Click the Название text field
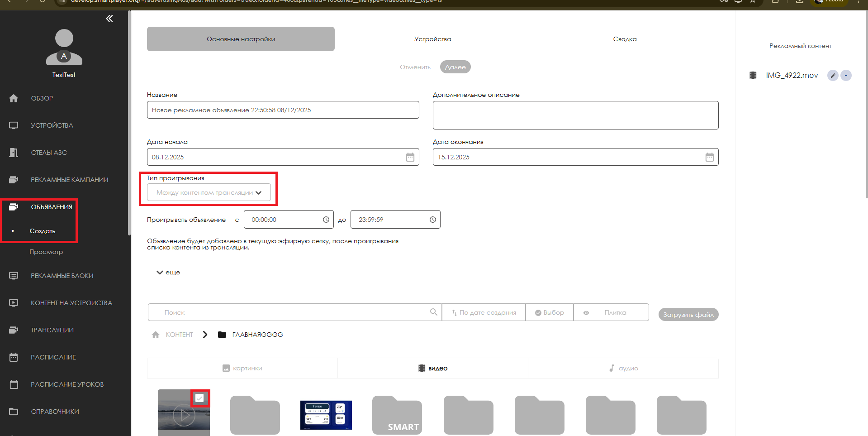Screen dimensions: 868x436 point(283,110)
